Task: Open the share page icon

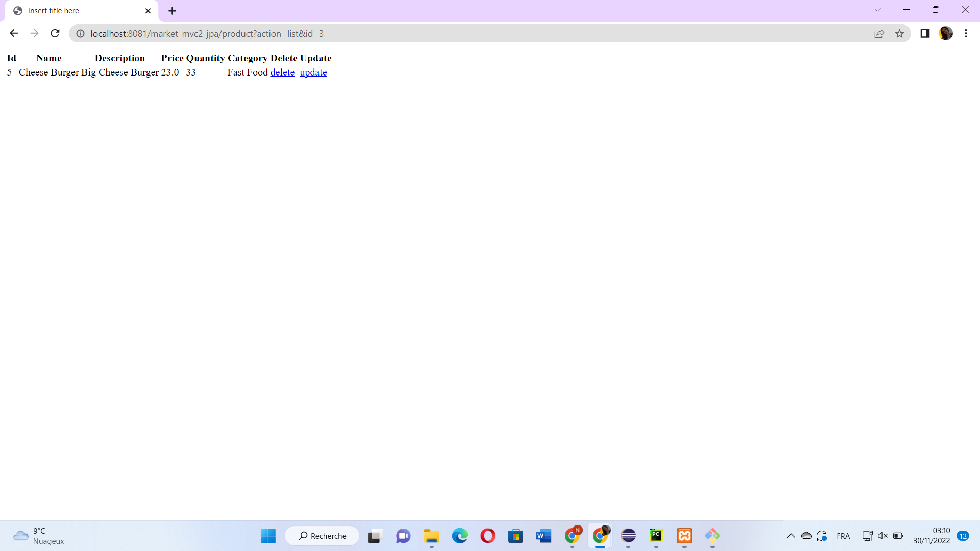Action: (879, 34)
